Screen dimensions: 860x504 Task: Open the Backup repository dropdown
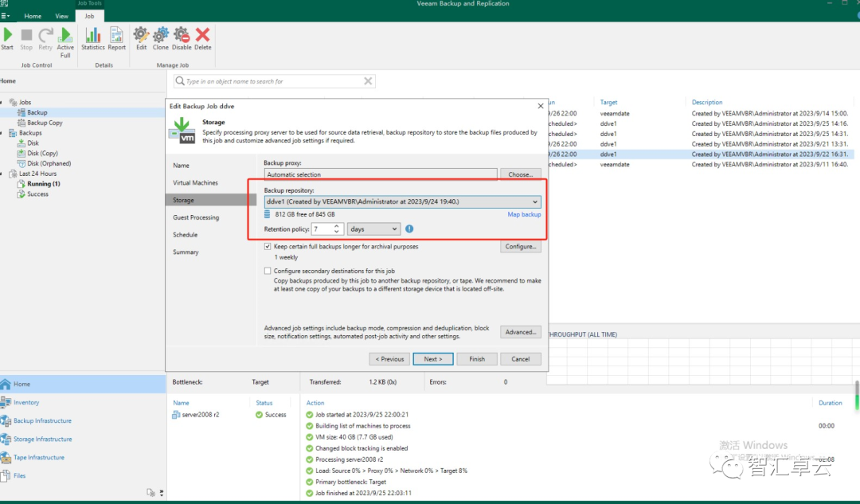coord(402,201)
